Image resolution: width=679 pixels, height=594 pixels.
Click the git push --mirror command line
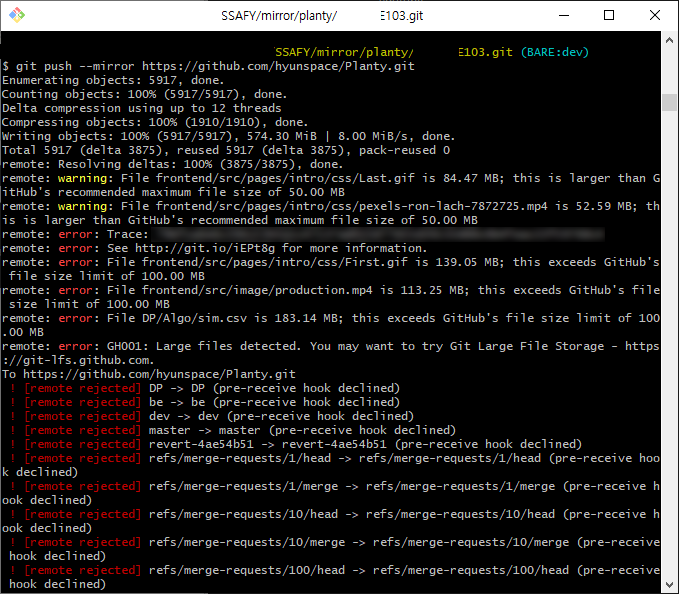point(208,66)
